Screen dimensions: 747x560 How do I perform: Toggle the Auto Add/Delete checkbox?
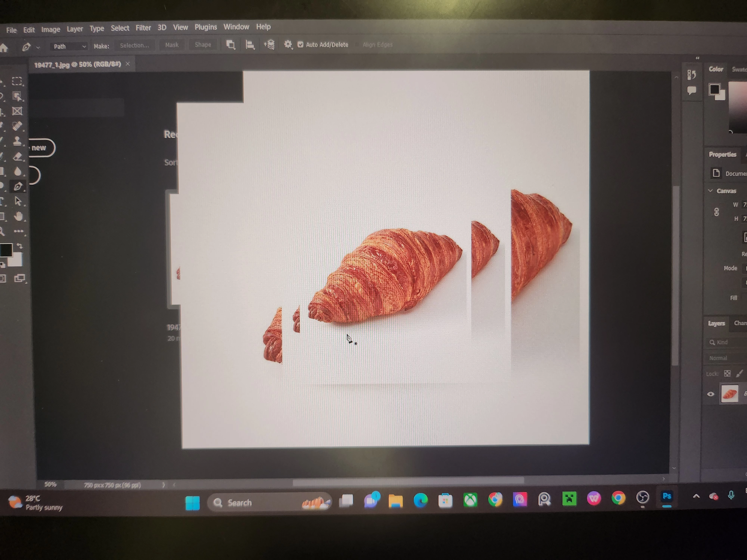pyautogui.click(x=300, y=45)
